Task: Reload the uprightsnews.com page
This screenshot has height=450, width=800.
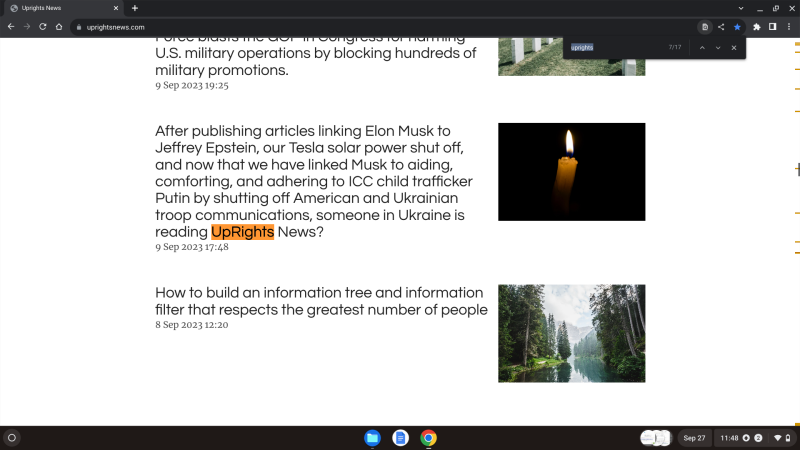Action: click(43, 27)
